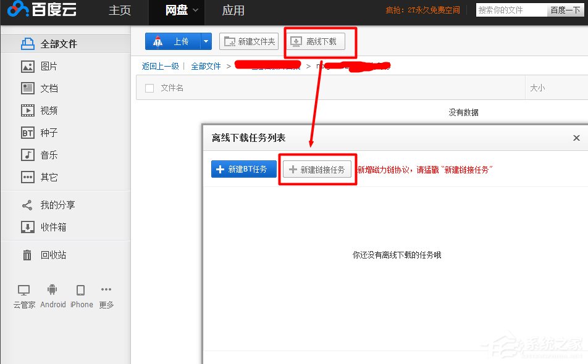Viewport: 588px width, 364px height.
Task: Open the 收件箱 (Inbox)
Action: coord(52,226)
